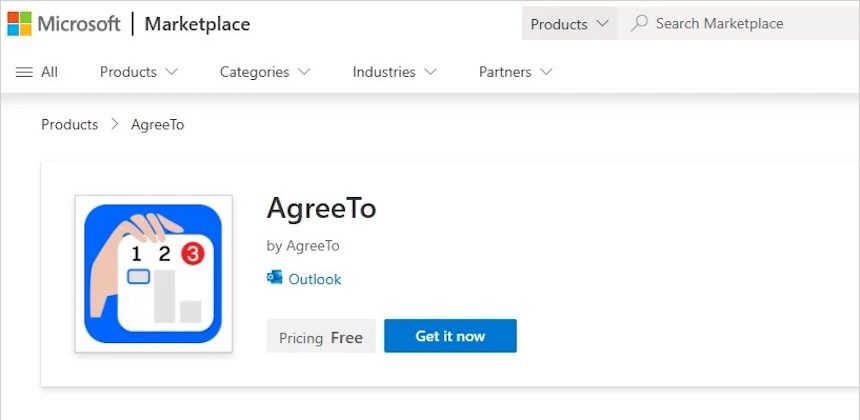Click the blue Outlook product icon
The image size is (860, 420).
tap(275, 278)
